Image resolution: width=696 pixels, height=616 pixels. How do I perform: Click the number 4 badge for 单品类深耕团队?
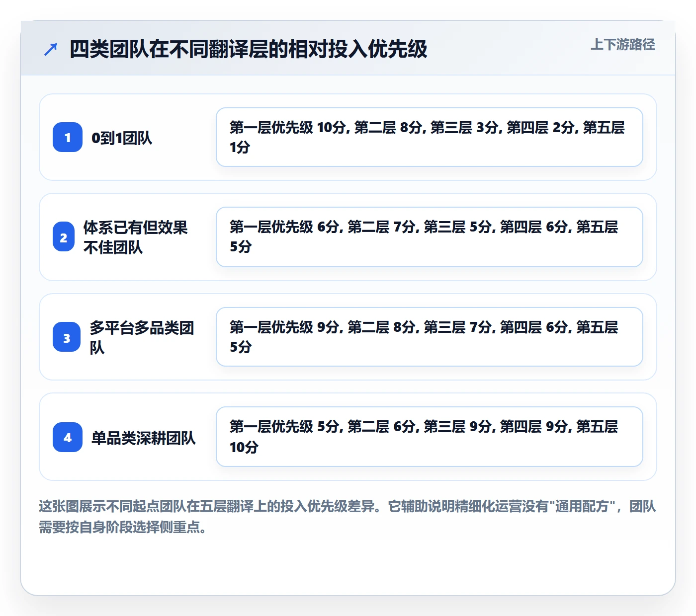68,437
